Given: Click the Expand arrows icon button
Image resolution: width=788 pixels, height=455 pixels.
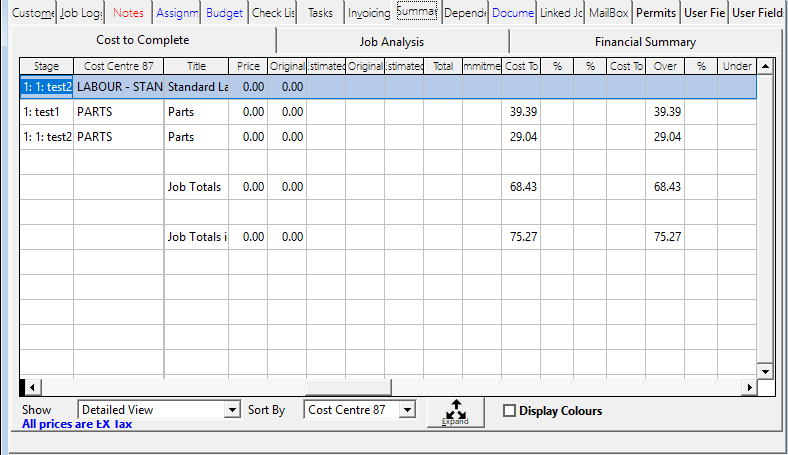Looking at the screenshot, I should pyautogui.click(x=455, y=412).
